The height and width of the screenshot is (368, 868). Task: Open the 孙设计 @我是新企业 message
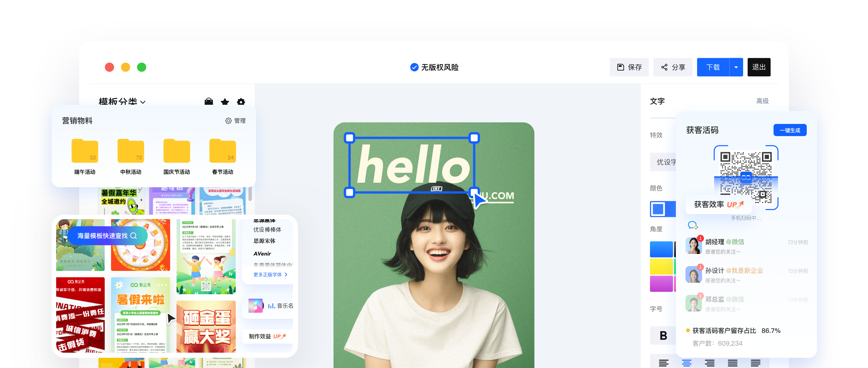(746, 275)
